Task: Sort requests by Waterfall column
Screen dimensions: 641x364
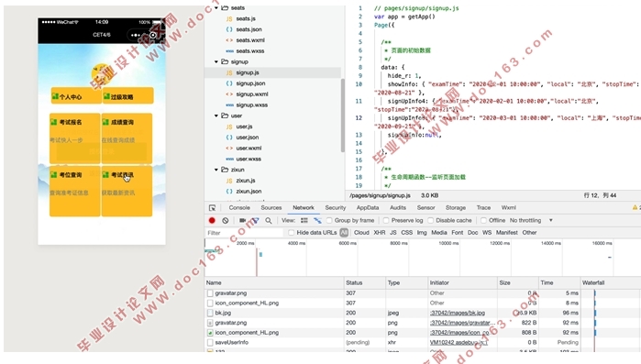Action: (x=611, y=282)
